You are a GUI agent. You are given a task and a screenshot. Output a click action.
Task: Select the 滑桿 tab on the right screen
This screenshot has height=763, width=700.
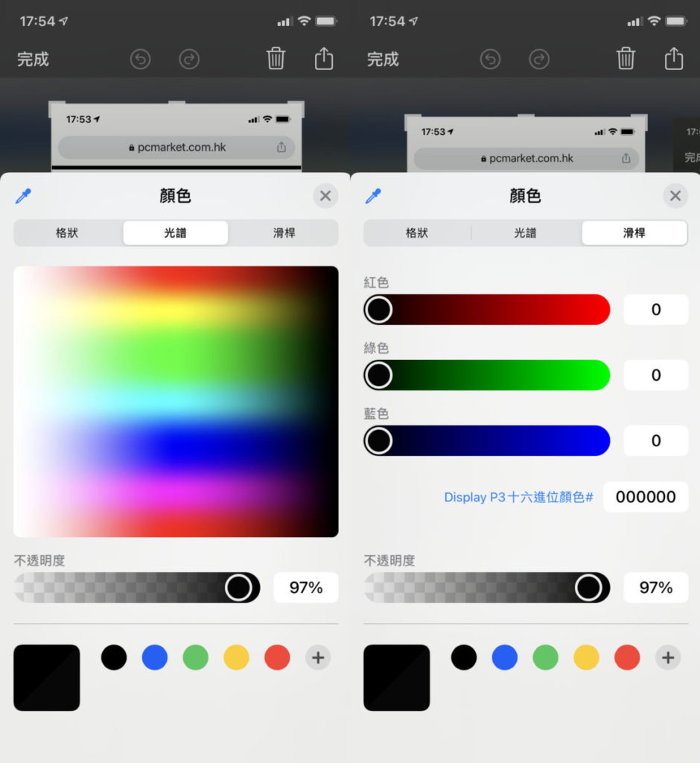634,232
